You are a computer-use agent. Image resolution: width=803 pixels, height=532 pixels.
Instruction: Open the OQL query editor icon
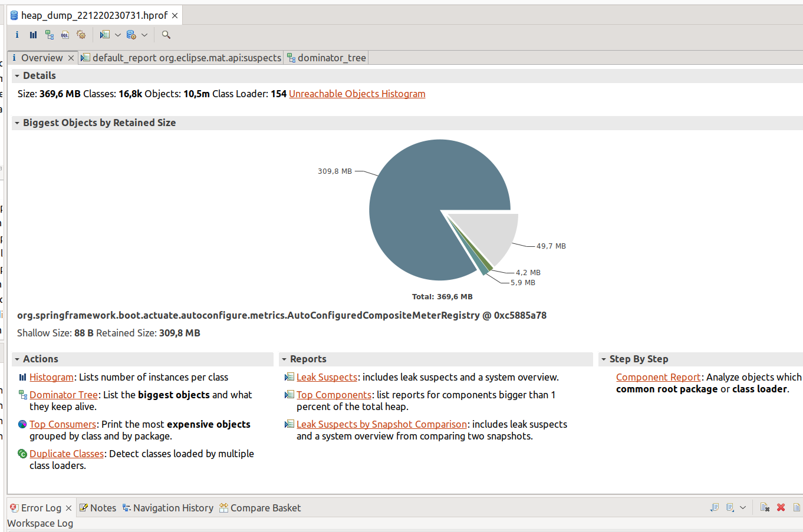(65, 35)
